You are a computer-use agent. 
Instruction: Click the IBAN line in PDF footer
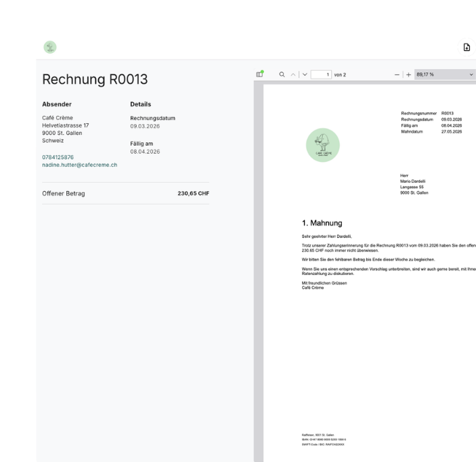click(x=324, y=440)
